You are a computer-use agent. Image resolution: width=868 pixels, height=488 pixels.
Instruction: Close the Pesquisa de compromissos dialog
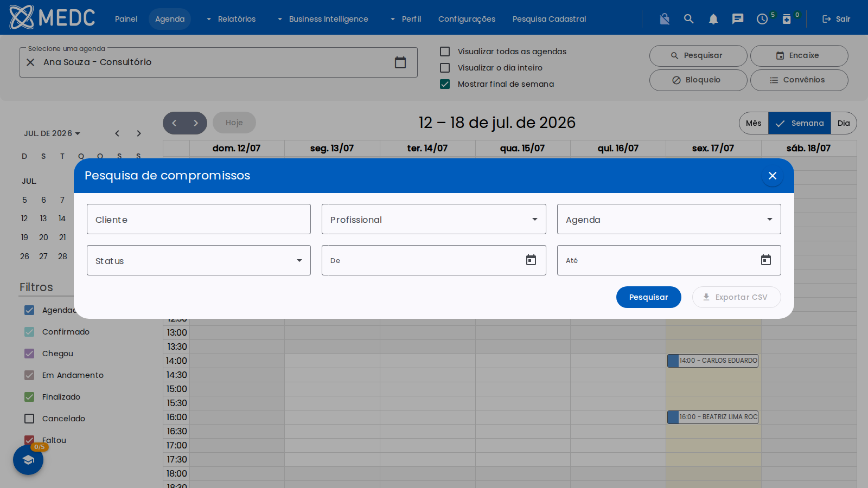tap(773, 176)
